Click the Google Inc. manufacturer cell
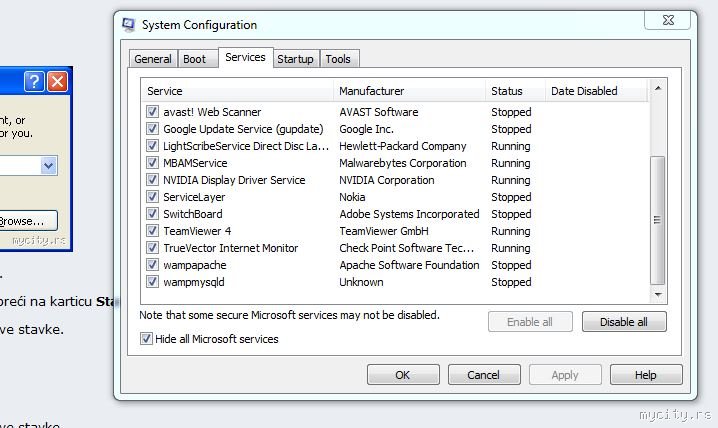Image resolution: width=718 pixels, height=428 pixels. pos(366,129)
